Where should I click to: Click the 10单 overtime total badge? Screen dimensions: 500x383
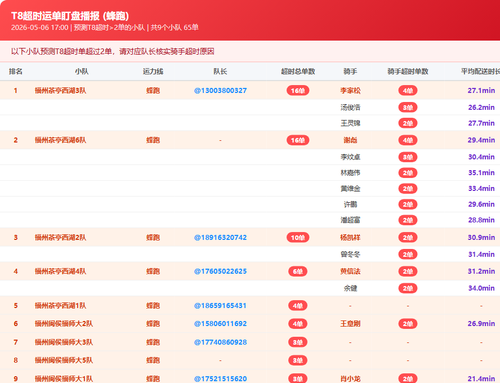pos(298,238)
